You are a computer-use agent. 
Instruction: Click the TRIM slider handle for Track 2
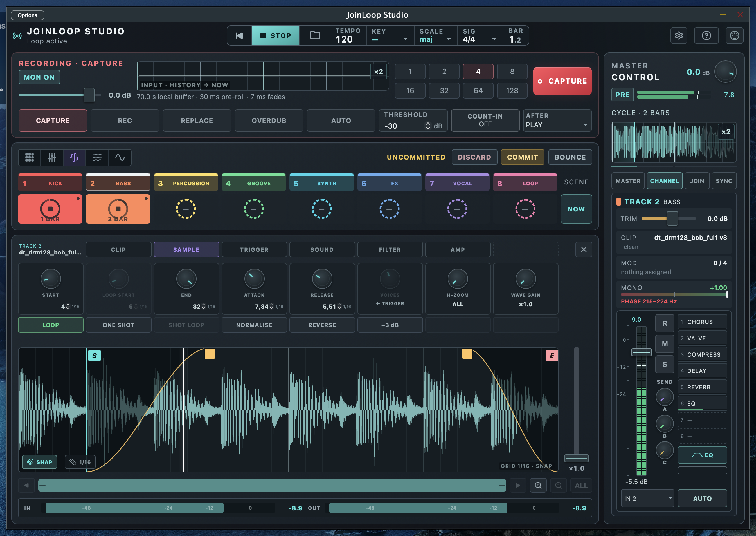click(x=672, y=218)
